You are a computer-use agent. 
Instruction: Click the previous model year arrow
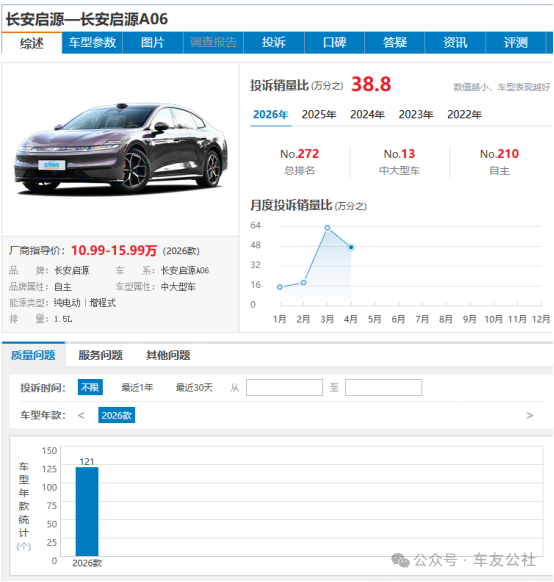pos(81,415)
